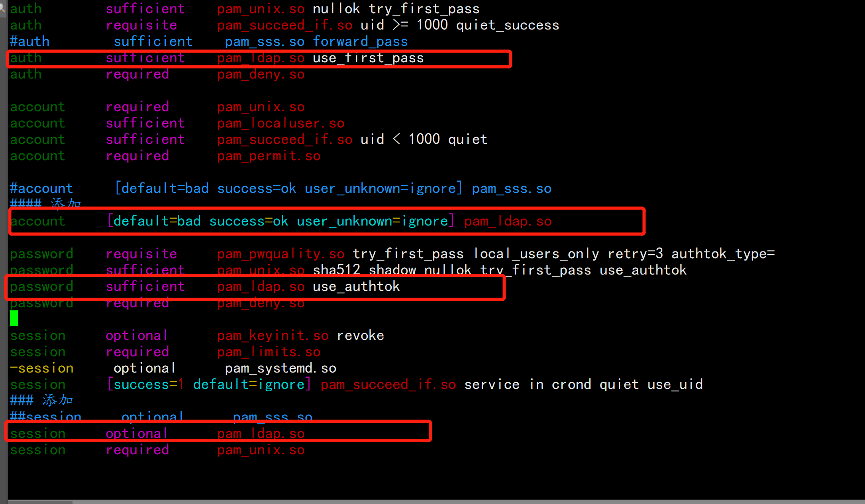Click 'sufficient' on the pam_localuser.so line
The height and width of the screenshot is (504, 865).
click(145, 124)
